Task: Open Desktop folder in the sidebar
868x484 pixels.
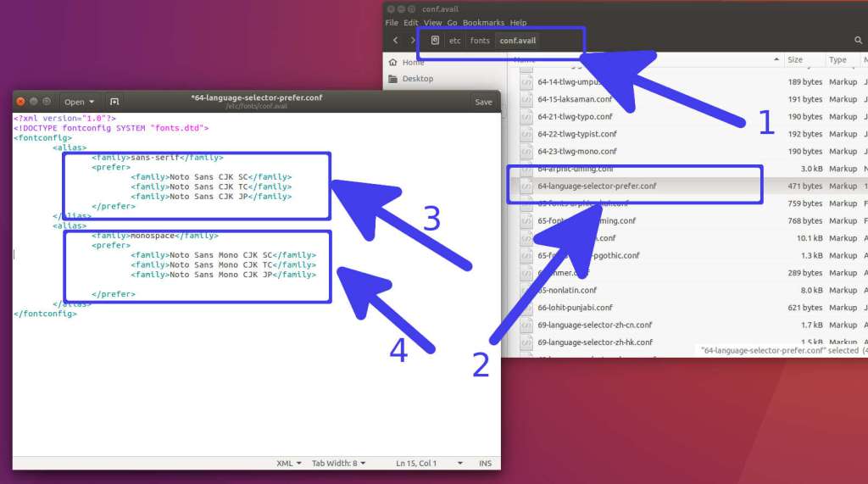Action: coord(417,79)
